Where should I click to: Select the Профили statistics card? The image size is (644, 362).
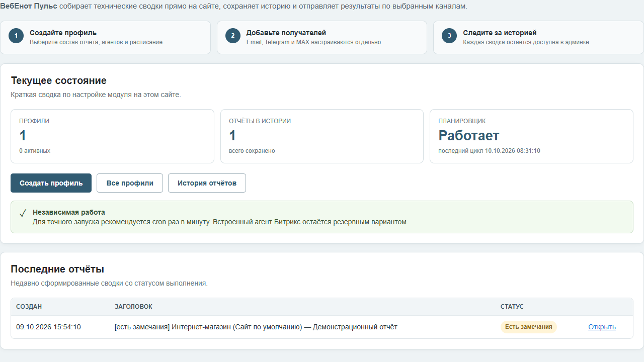pyautogui.click(x=112, y=136)
